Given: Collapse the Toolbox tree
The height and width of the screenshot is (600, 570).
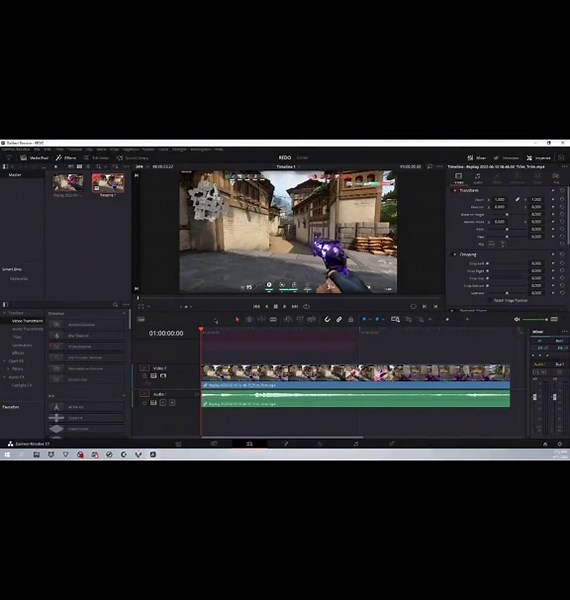Looking at the screenshot, I should (x=4, y=313).
